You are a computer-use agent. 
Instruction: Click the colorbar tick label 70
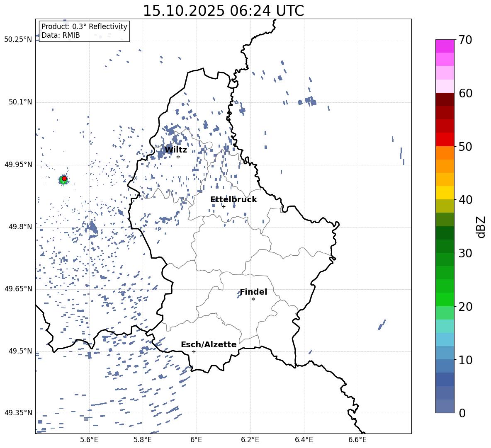(465, 40)
